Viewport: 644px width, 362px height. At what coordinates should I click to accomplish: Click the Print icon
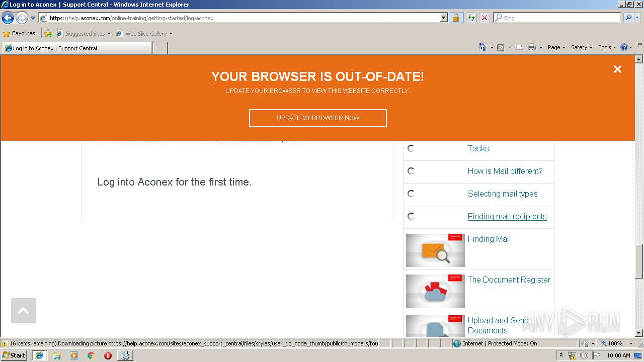point(531,47)
